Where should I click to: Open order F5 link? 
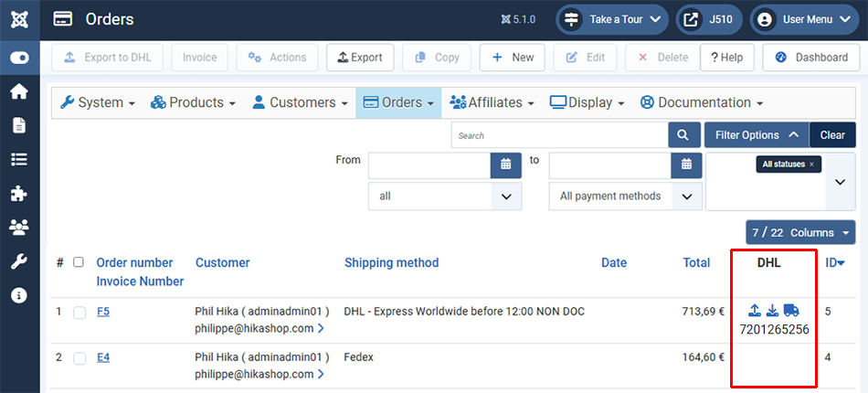pos(103,312)
